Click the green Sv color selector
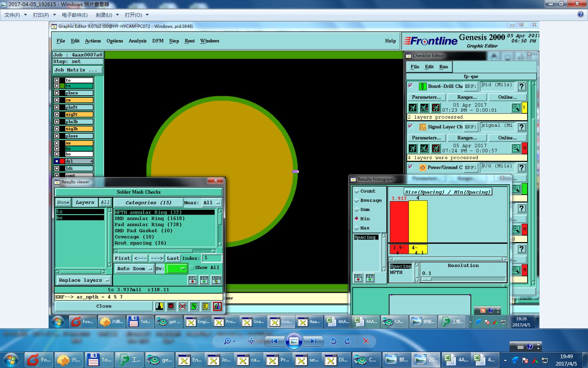Viewport: 588px width, 368px height. pyautogui.click(x=176, y=269)
